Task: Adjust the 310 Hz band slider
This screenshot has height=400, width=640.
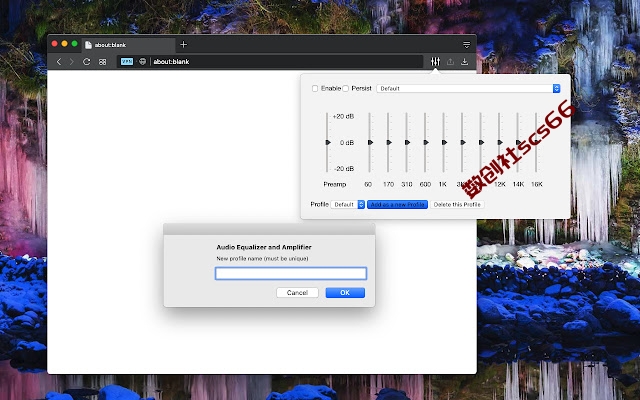Action: [407, 142]
